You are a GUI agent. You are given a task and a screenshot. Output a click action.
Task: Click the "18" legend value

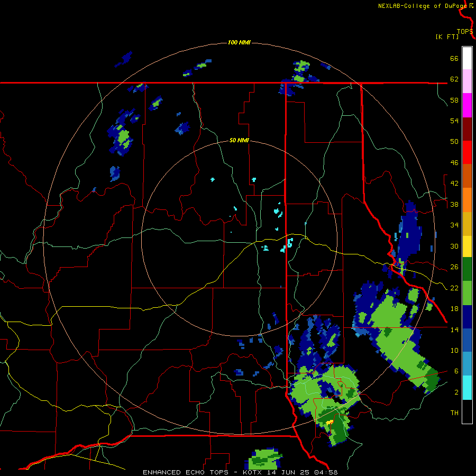(454, 309)
